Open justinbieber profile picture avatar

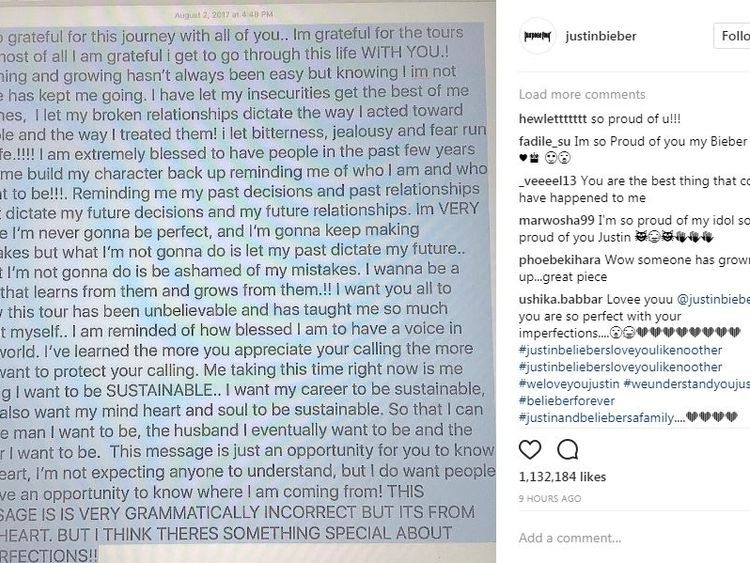pyautogui.click(x=537, y=36)
